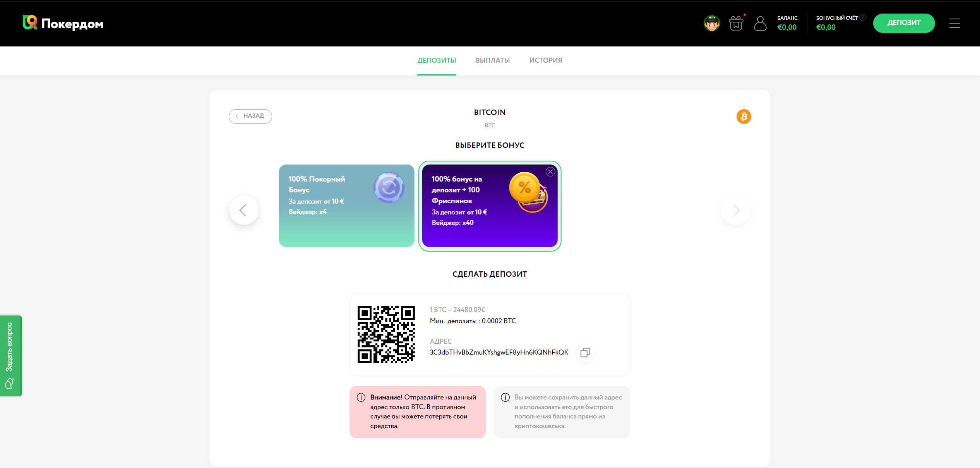This screenshot has height=468, width=980.
Task: Click the address 3C3dbTHvBbZmuKYshgwEF8yHn6KQNhFkQK
Action: click(499, 352)
